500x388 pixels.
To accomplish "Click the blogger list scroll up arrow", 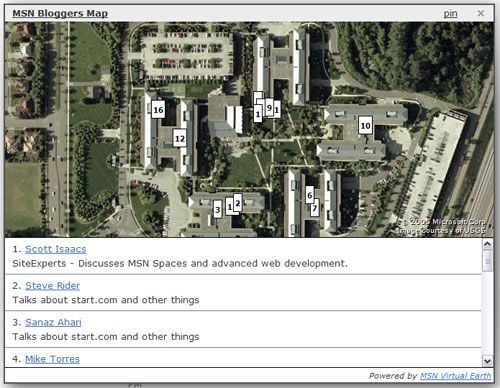I will coord(487,244).
